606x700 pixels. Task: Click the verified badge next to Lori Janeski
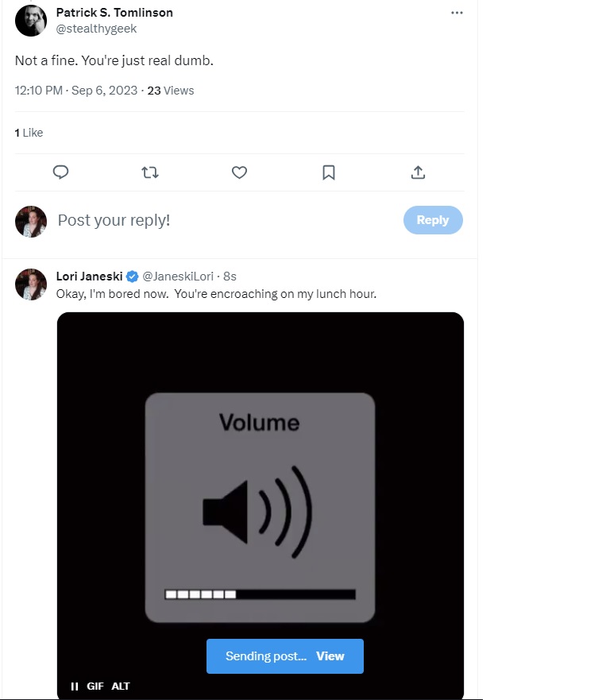(x=133, y=277)
